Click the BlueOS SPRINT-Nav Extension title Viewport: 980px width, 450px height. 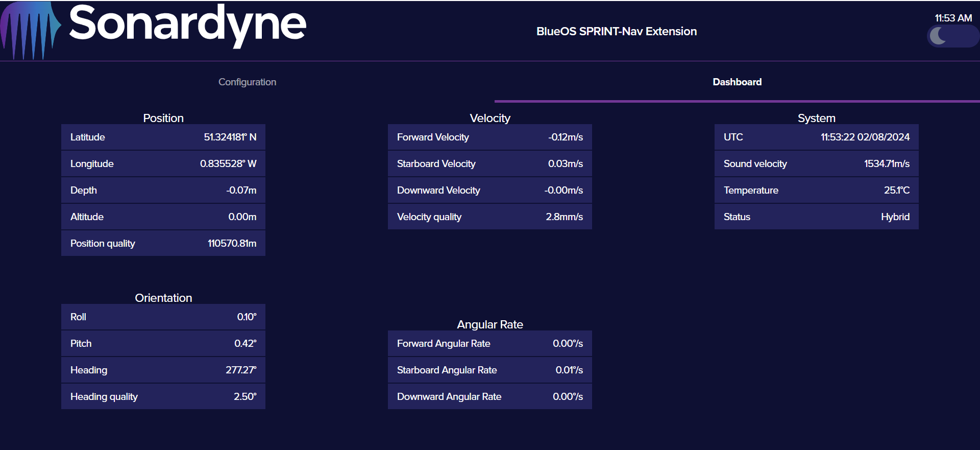[616, 32]
